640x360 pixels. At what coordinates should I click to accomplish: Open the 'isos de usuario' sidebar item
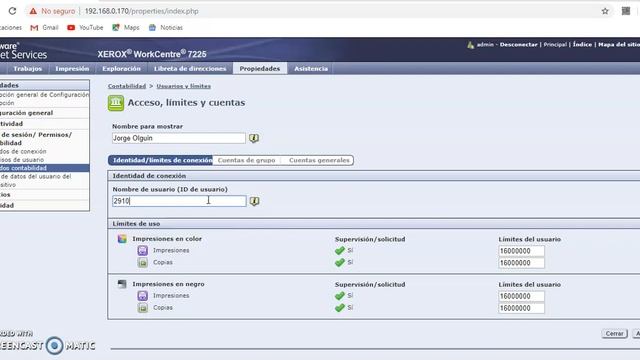(22, 160)
